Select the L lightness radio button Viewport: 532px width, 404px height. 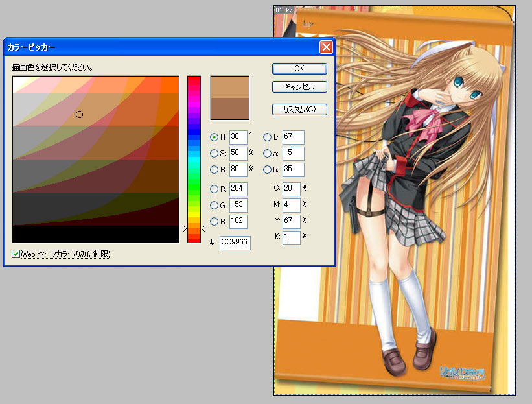267,137
